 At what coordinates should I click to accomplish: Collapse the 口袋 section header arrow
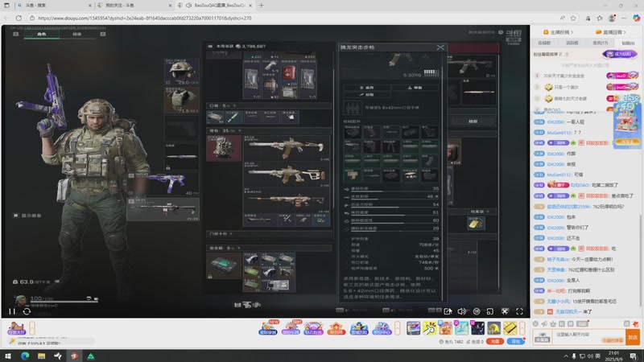tap(234, 105)
